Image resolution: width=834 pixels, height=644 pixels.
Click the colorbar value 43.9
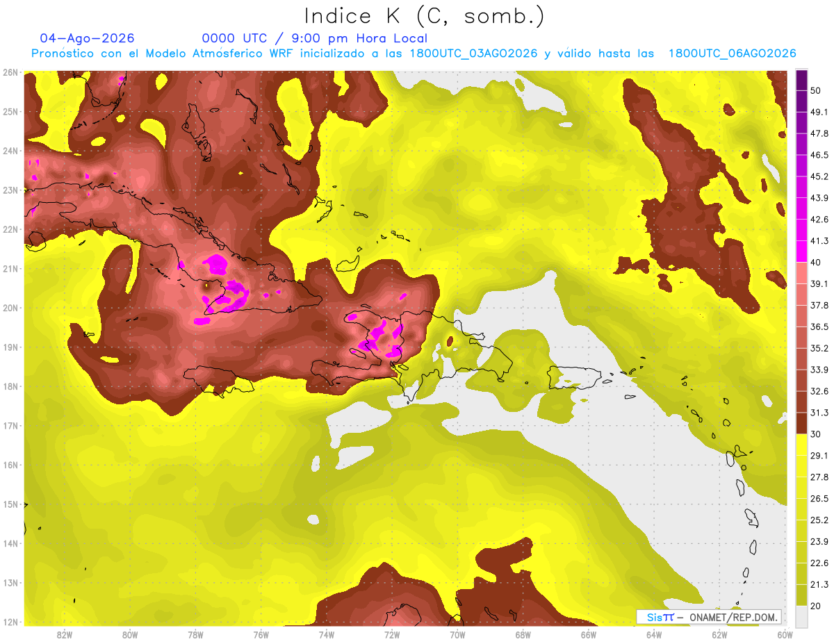click(x=819, y=198)
